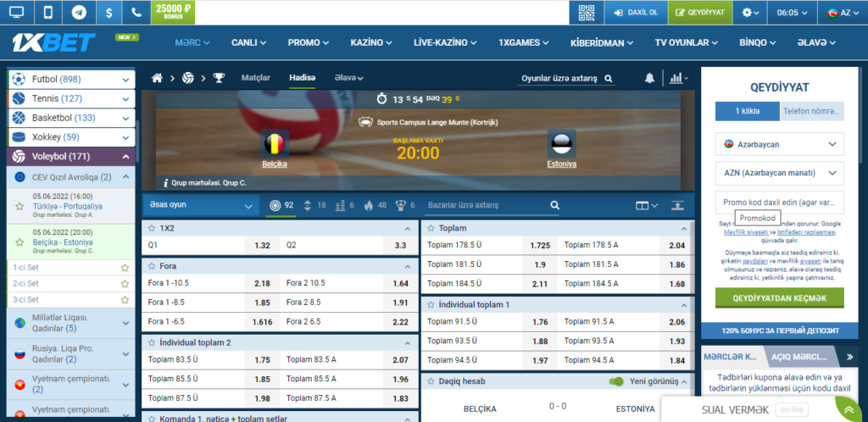Switch to Telefon nömrə registration tab
Screen dimensions: 868x422
tap(812, 111)
